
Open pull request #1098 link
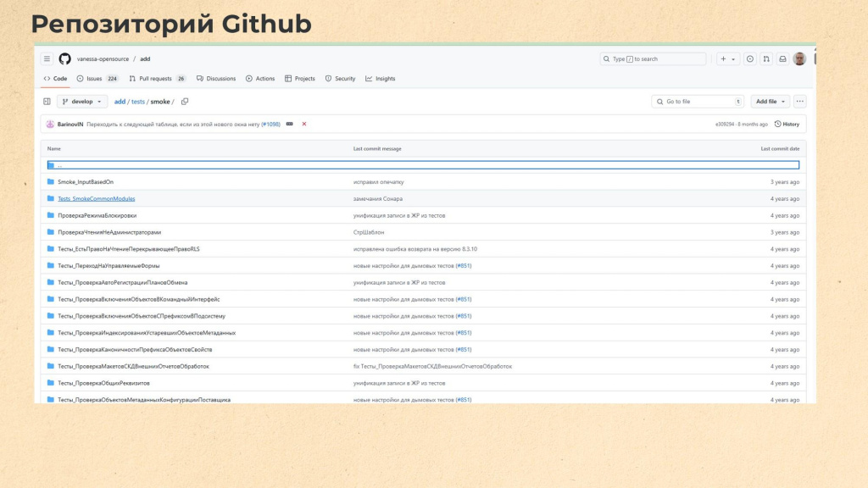pyautogui.click(x=270, y=125)
